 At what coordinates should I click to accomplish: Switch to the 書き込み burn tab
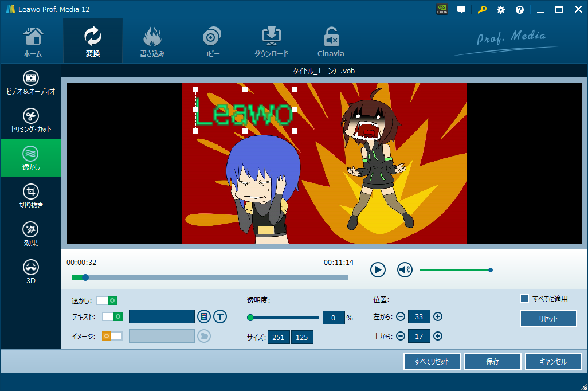pos(152,41)
